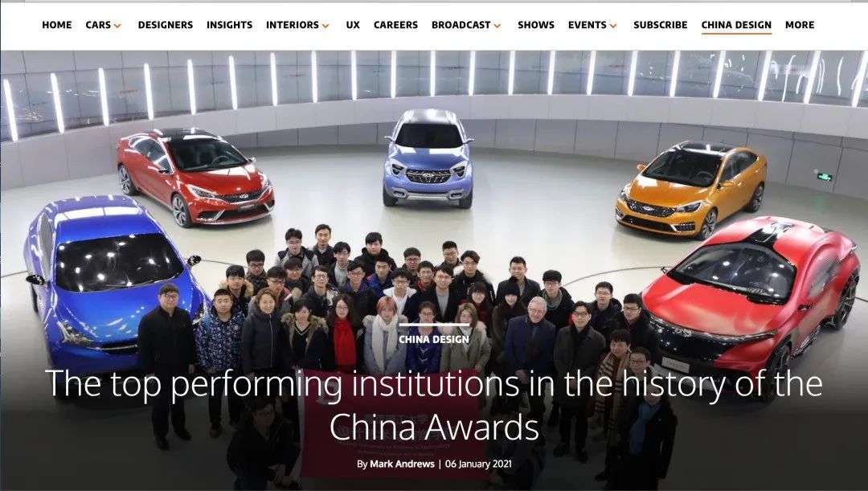
Task: Expand the INTERIORS dropdown arrow
Action: tap(325, 26)
